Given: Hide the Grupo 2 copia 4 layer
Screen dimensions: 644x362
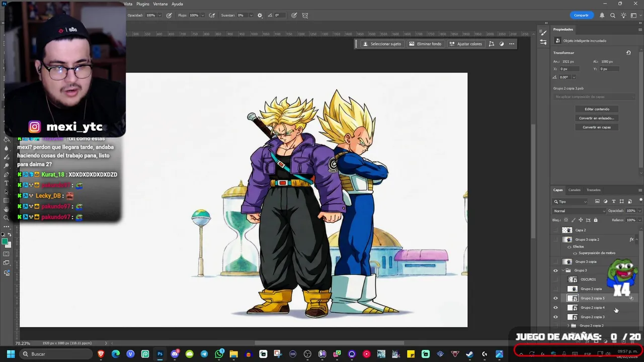Looking at the screenshot, I should point(555,308).
